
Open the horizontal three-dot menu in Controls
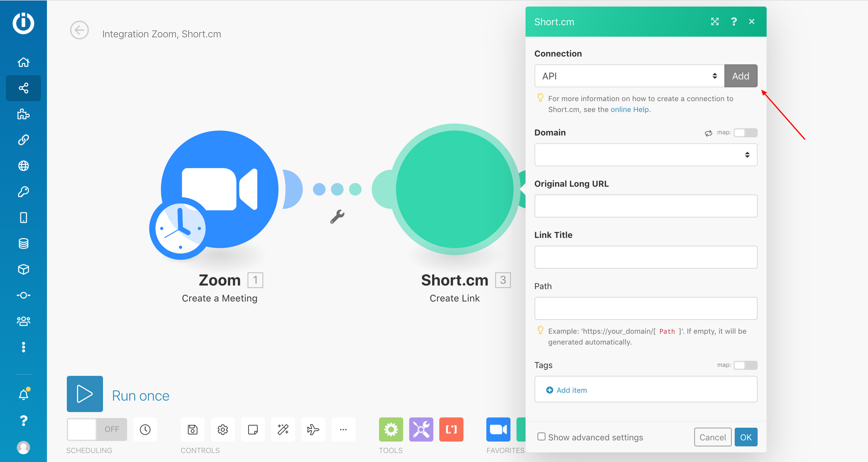[343, 429]
